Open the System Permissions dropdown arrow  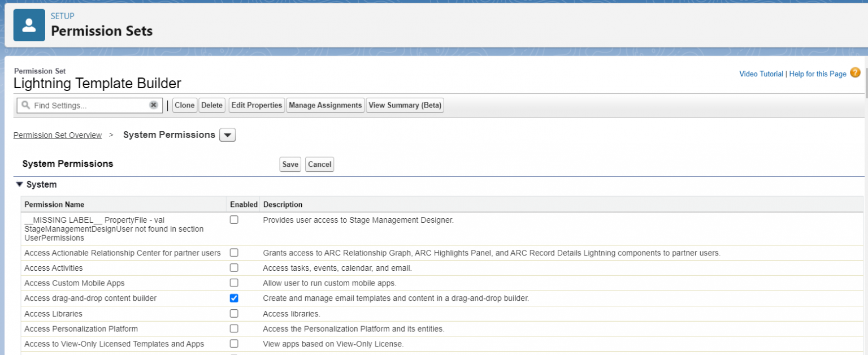coord(227,135)
